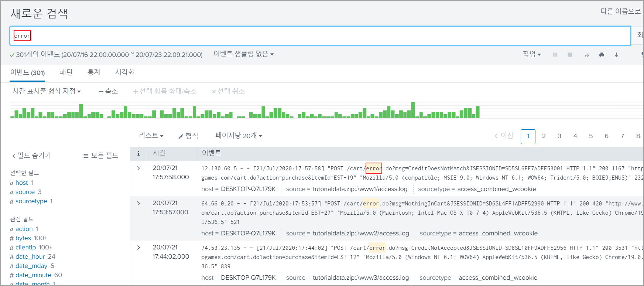
Task: Click inside the search query box
Action: [x=320, y=36]
